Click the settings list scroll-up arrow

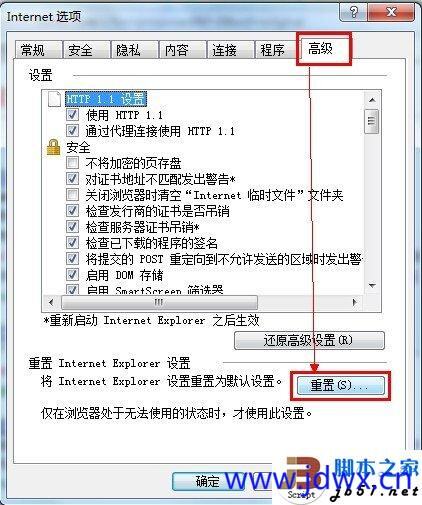[372, 100]
